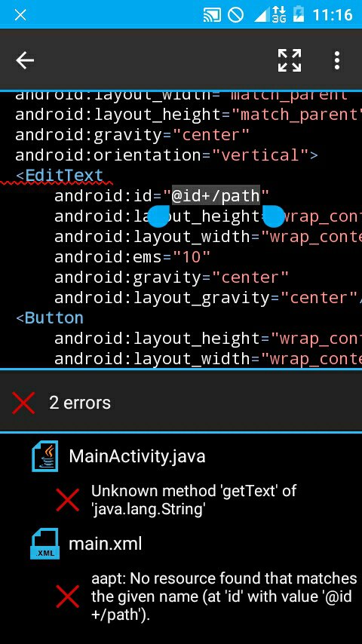Tap the highlighted @id+/path text
This screenshot has height=644, width=362.
216,195
